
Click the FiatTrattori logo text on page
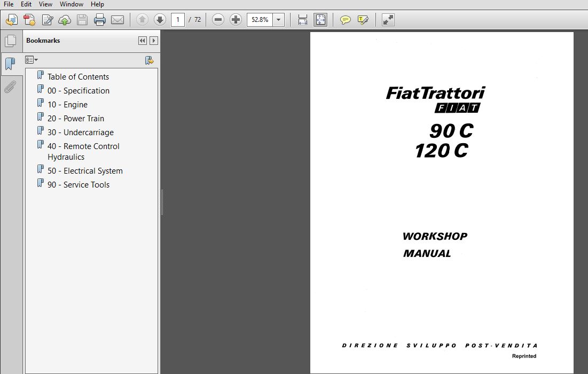coord(435,93)
